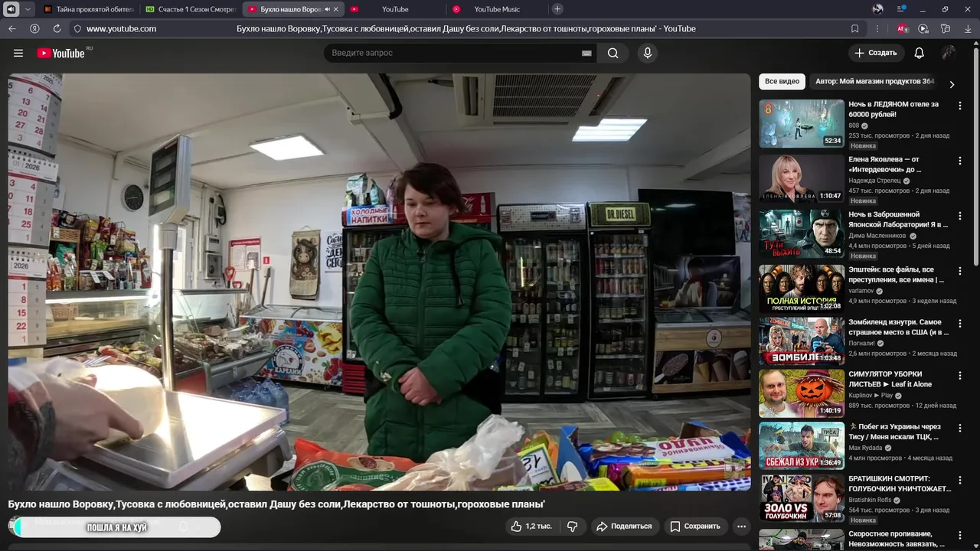Open the browser profile avatar in title bar
The width and height of the screenshot is (980, 551).
[878, 9]
